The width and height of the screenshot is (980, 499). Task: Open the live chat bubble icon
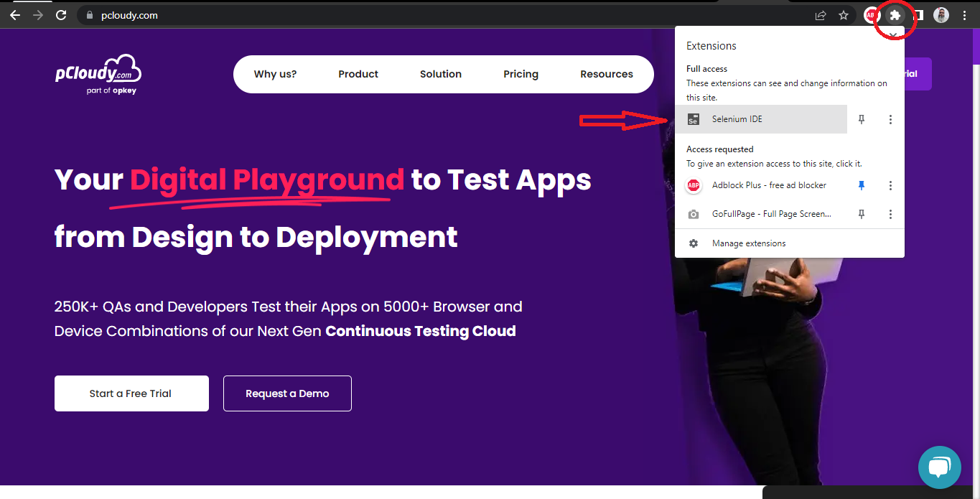[940, 467]
